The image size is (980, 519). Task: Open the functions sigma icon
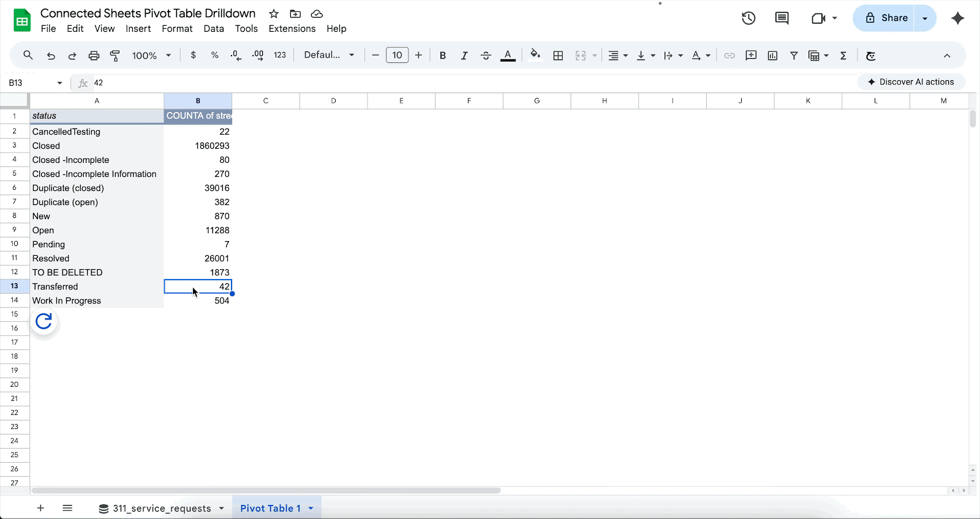coord(843,56)
